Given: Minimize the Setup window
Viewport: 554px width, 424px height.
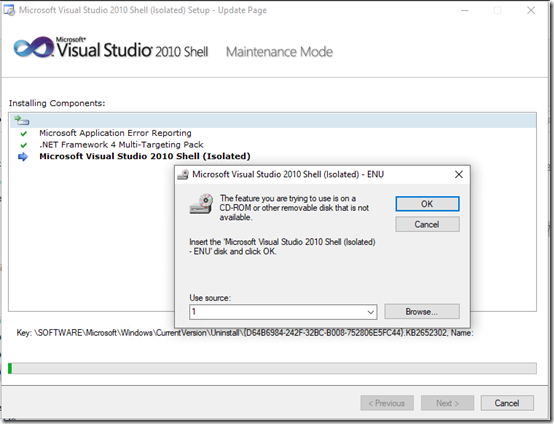Looking at the screenshot, I should [x=465, y=11].
